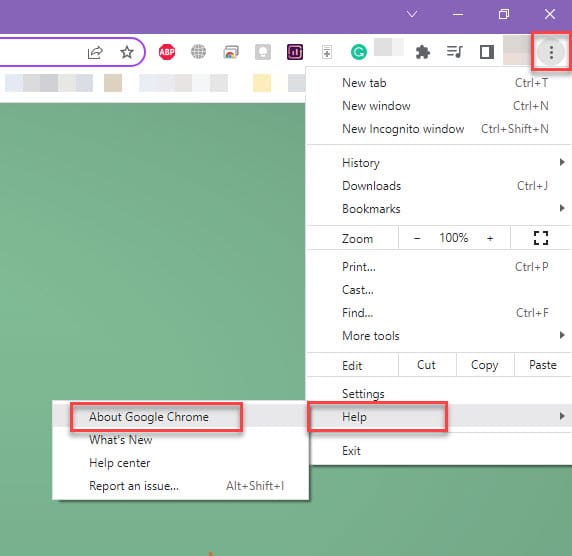Open the tab search chevron in title bar
The width and height of the screenshot is (572, 556).
point(412,15)
